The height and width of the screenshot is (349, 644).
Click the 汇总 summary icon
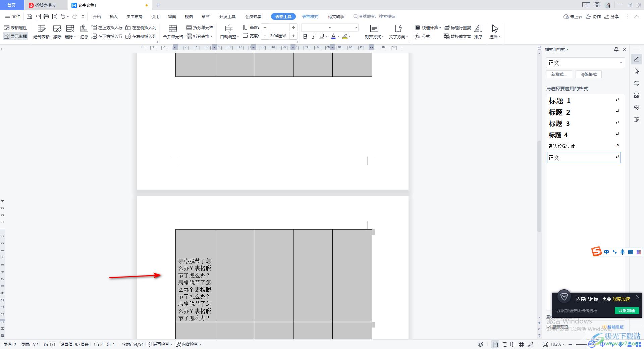pyautogui.click(x=84, y=32)
